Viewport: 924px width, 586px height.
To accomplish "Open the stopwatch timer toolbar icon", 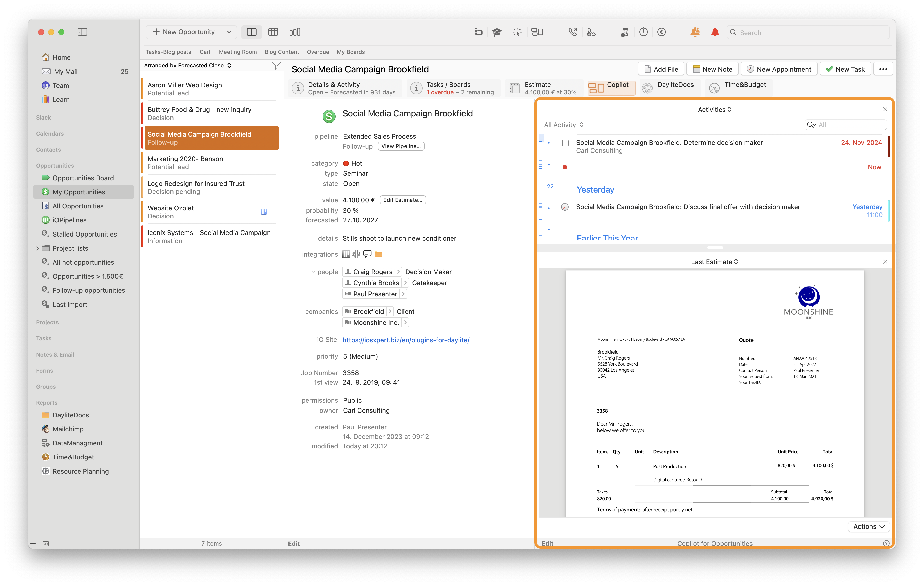I will coord(644,32).
